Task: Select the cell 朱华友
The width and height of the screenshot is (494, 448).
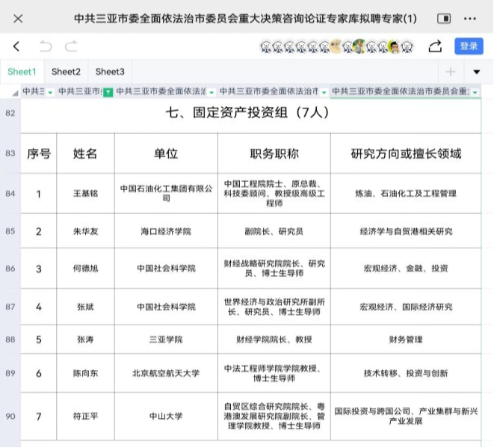Action: point(85,231)
